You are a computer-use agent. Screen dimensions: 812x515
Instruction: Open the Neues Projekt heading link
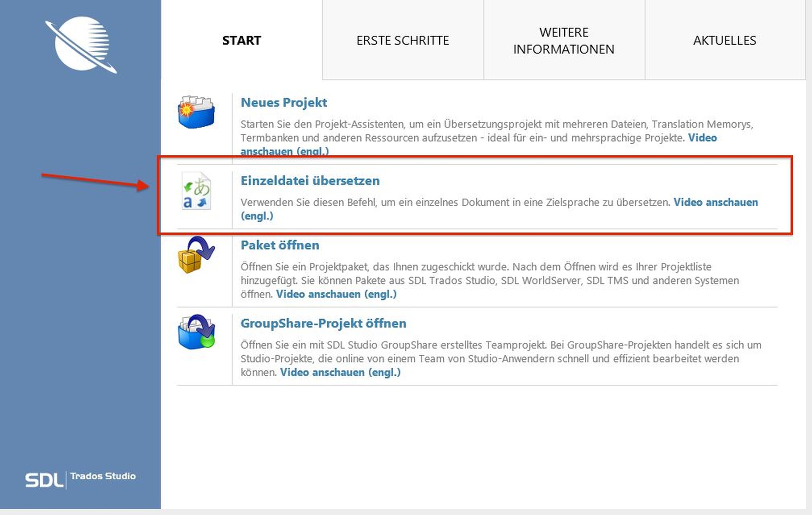[x=283, y=103]
